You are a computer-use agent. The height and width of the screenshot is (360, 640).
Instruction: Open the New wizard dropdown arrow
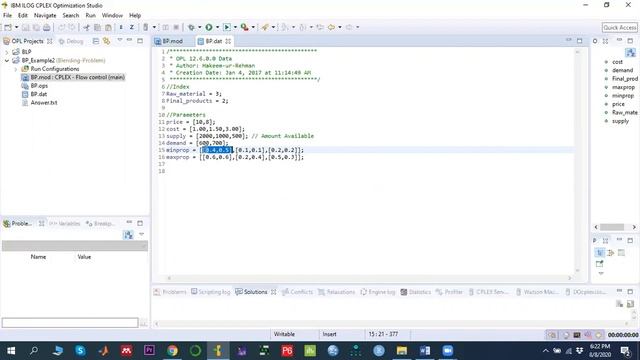coord(16,27)
